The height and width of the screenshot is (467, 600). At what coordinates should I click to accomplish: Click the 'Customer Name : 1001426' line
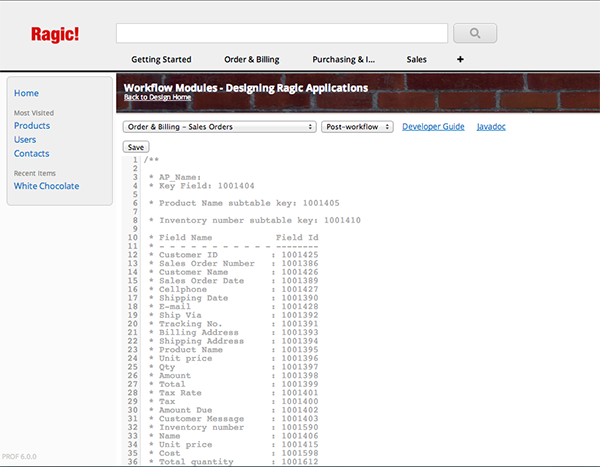(233, 272)
